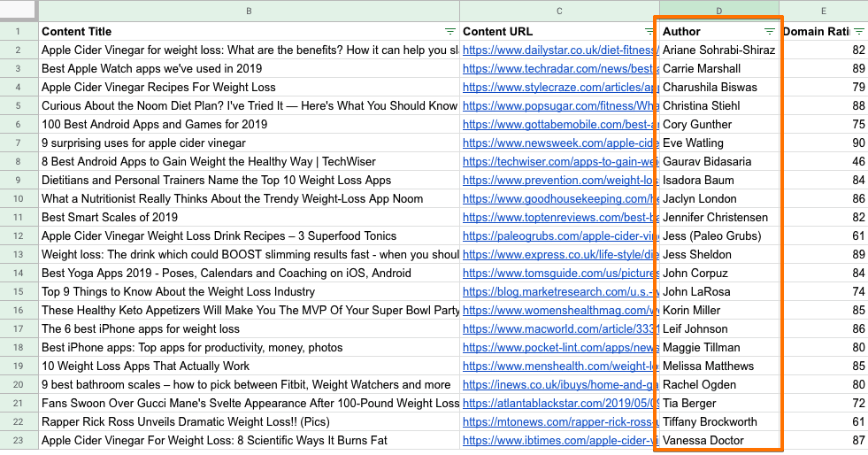Open the womenshealthmag.com URL
Screen dimensions: 868x455
[x=559, y=311]
